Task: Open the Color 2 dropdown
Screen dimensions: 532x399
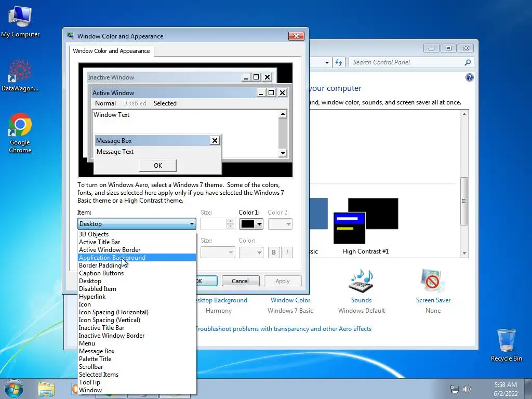Action: [x=280, y=224]
